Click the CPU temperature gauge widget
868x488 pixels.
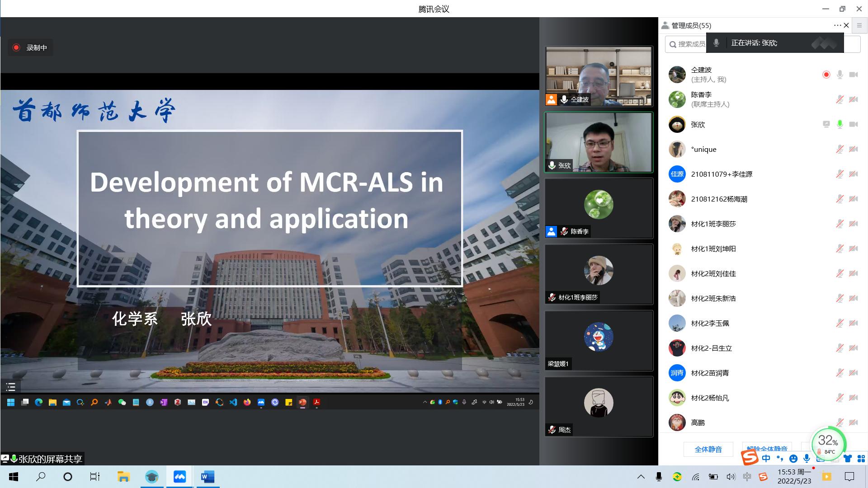(828, 444)
